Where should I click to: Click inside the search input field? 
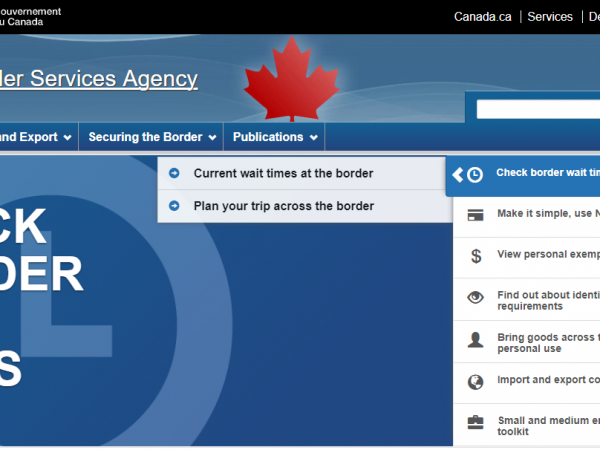click(x=538, y=109)
